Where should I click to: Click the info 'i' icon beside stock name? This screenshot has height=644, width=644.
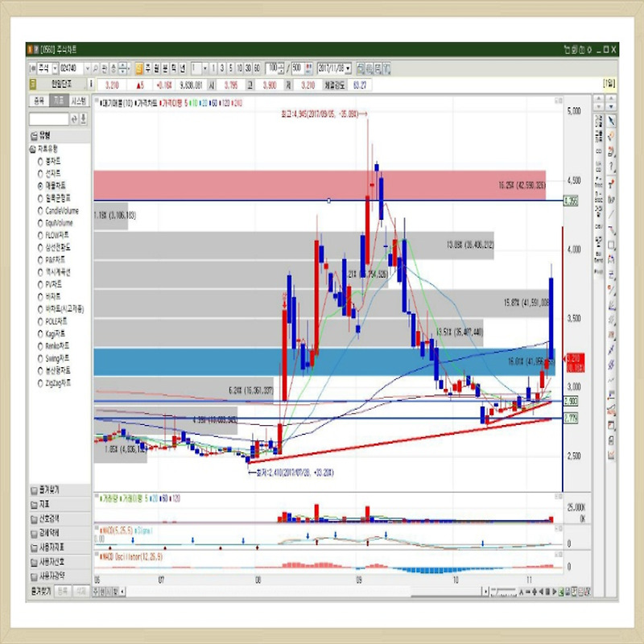(x=91, y=85)
